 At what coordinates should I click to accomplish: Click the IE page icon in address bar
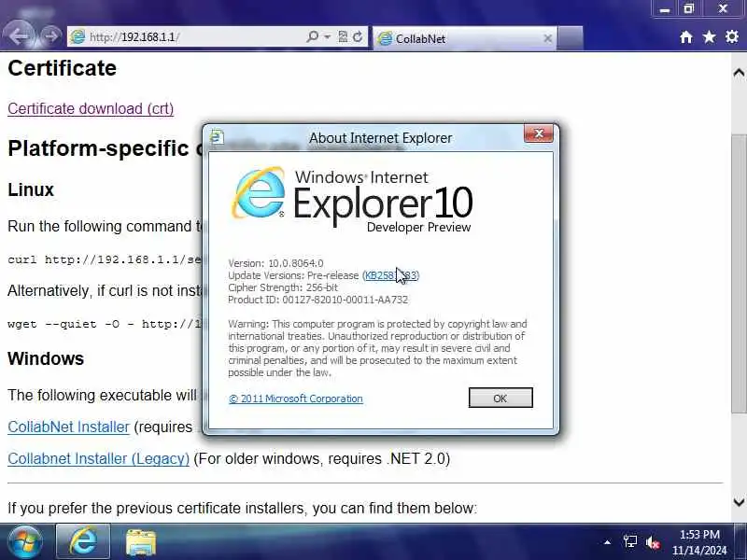tap(78, 36)
